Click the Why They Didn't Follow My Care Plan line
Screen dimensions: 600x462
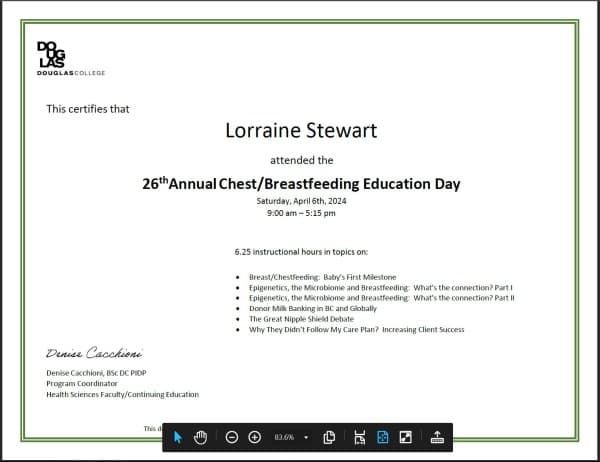356,329
